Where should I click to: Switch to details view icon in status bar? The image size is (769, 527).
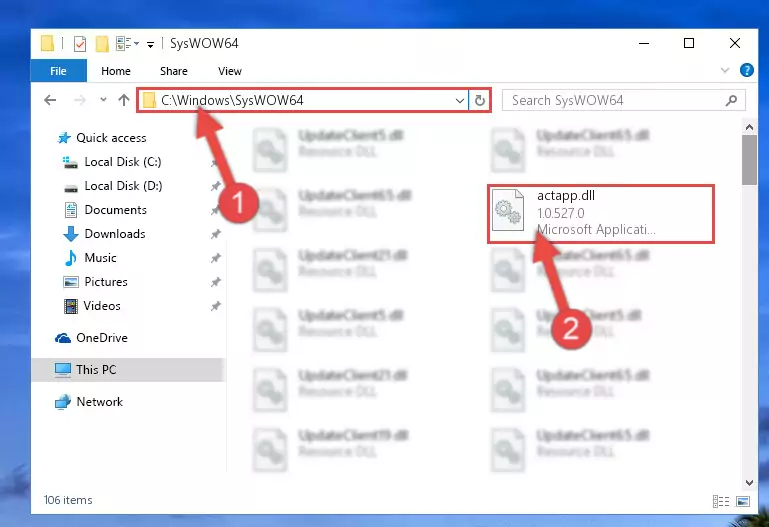pyautogui.click(x=721, y=502)
